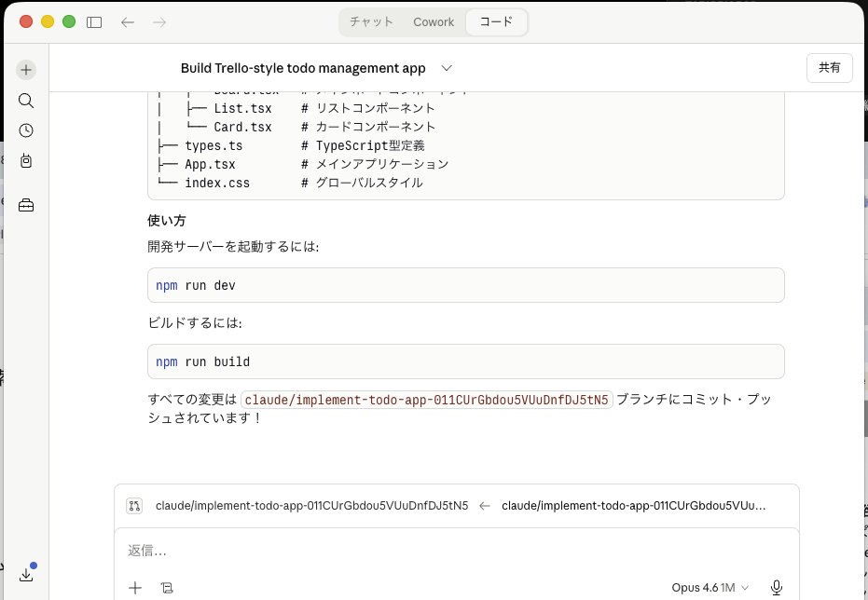Screen dimensions: 868x600
Task: Add attachment with the composer plus icon
Action: [135, 588]
